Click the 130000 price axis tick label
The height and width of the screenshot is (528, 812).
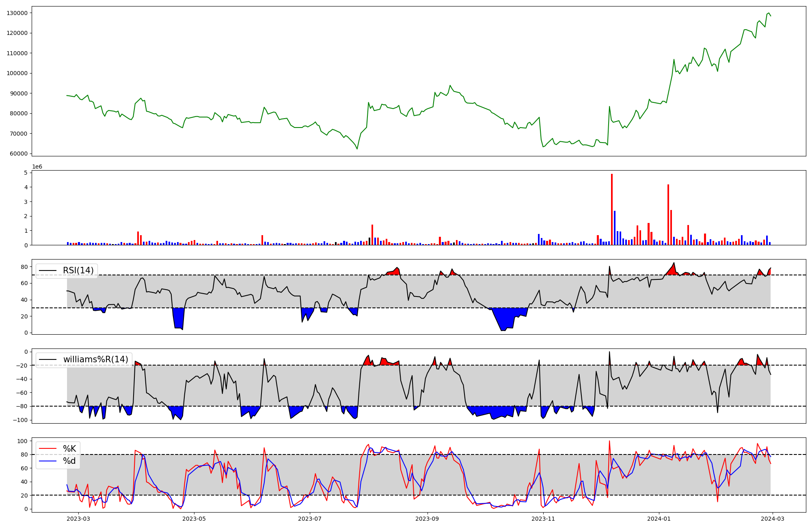17,13
